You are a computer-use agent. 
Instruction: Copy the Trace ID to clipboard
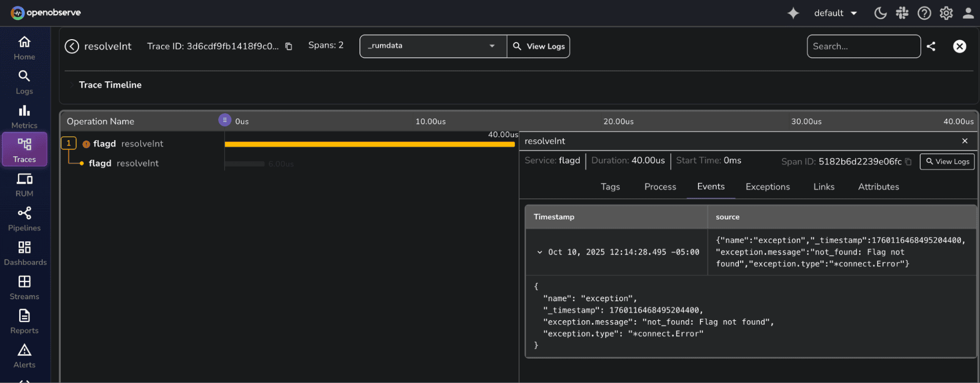coord(289,47)
